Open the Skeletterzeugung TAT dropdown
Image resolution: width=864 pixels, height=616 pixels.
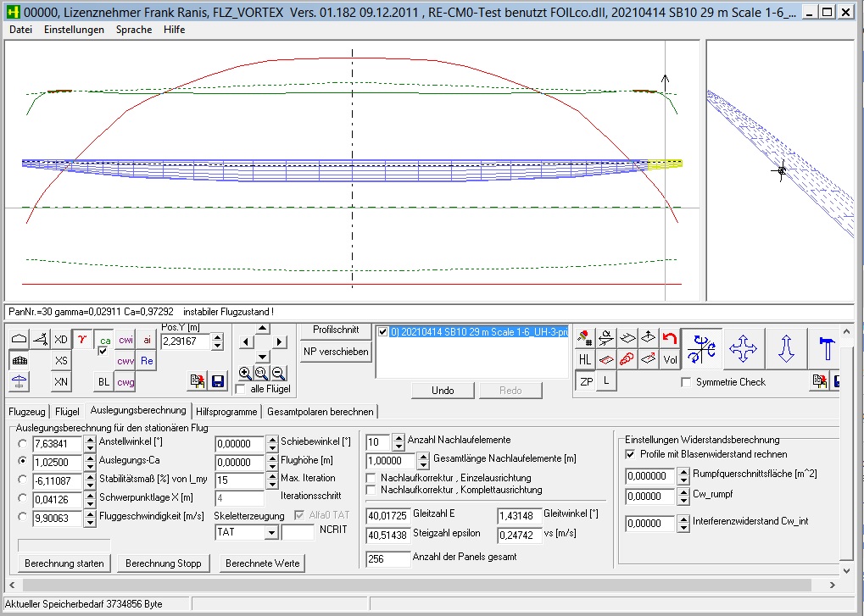271,532
